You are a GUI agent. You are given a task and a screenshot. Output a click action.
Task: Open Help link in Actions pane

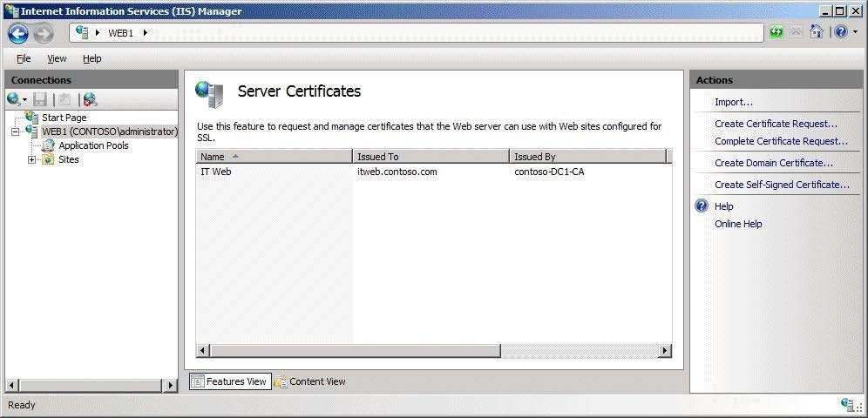tap(723, 206)
